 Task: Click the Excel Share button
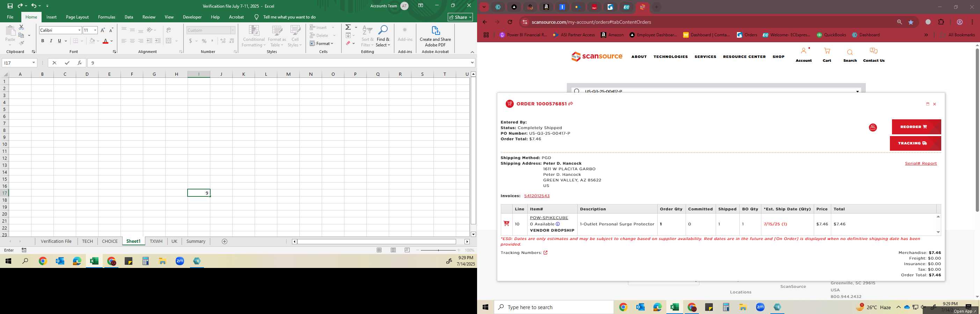[x=460, y=17]
